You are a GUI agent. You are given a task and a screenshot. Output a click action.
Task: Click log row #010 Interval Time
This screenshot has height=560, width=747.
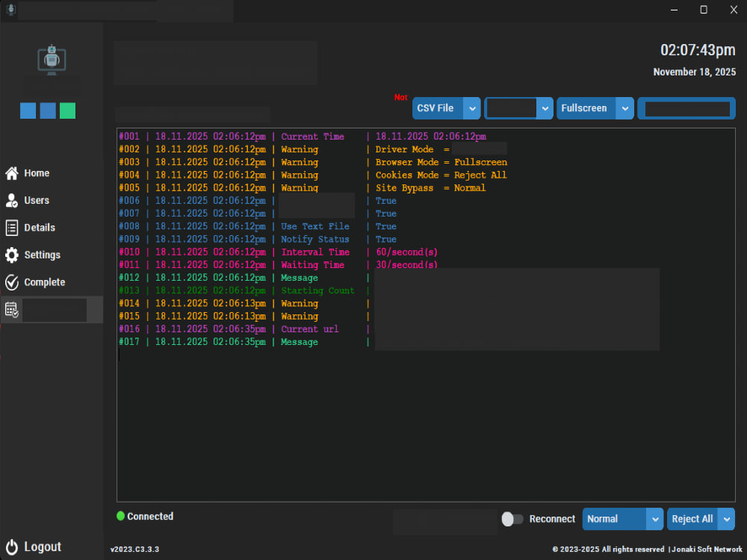click(278, 252)
